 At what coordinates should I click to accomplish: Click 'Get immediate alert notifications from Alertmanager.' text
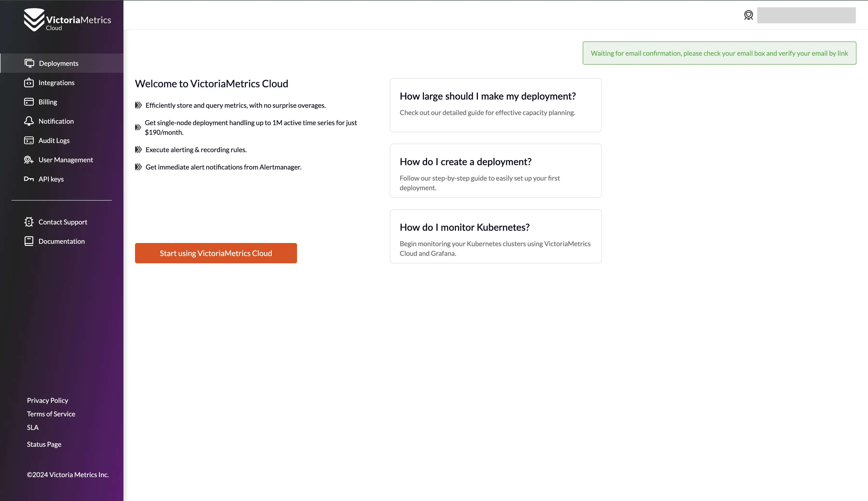coord(223,167)
